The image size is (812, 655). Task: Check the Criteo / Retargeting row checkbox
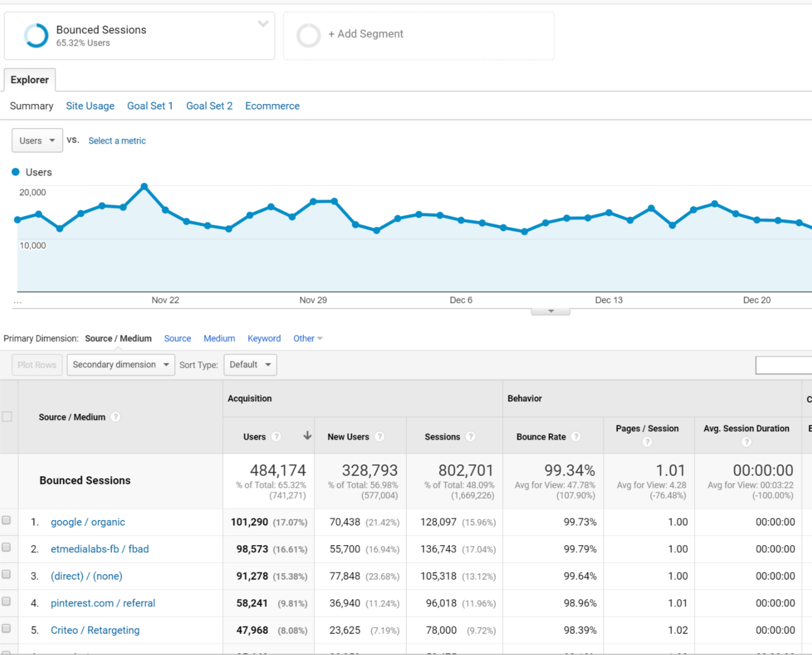click(x=6, y=628)
